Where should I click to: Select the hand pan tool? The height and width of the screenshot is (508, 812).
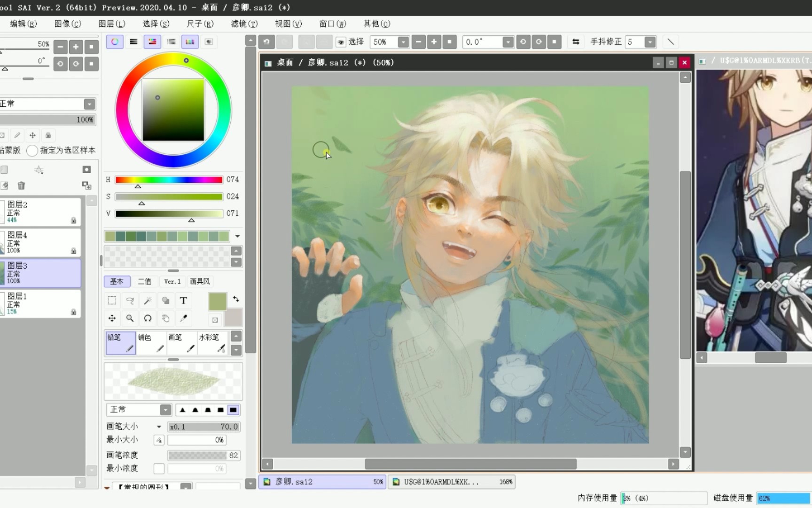click(165, 318)
